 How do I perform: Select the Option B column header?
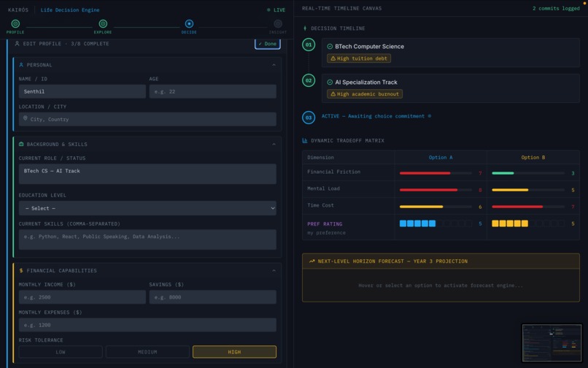point(533,157)
